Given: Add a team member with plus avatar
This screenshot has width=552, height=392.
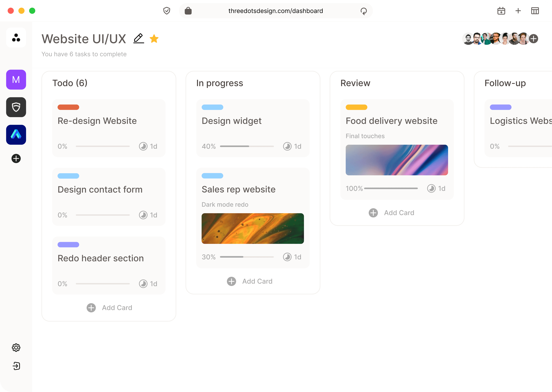Looking at the screenshot, I should pyautogui.click(x=533, y=39).
